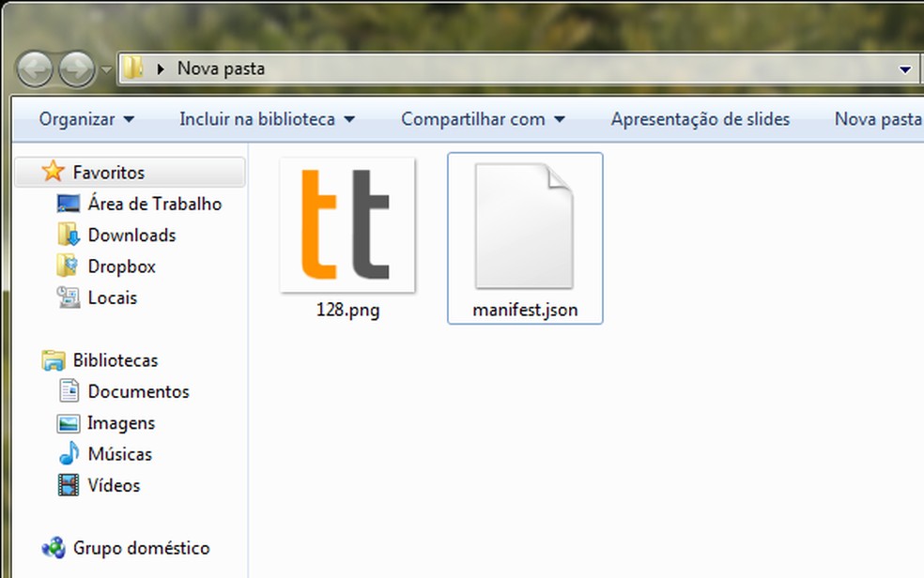This screenshot has height=578, width=924.
Task: Select Área de Trabalho in sidebar
Action: click(154, 204)
